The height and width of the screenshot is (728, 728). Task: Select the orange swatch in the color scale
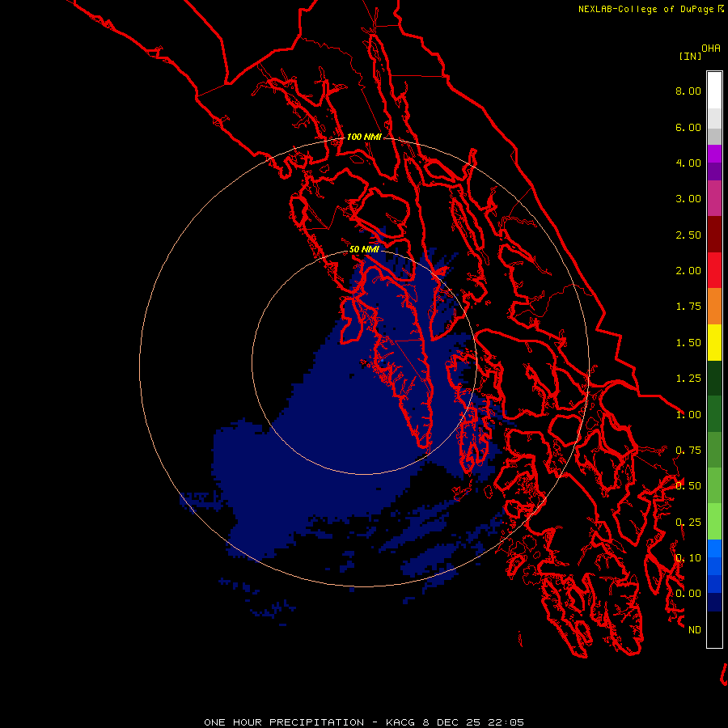tap(714, 307)
